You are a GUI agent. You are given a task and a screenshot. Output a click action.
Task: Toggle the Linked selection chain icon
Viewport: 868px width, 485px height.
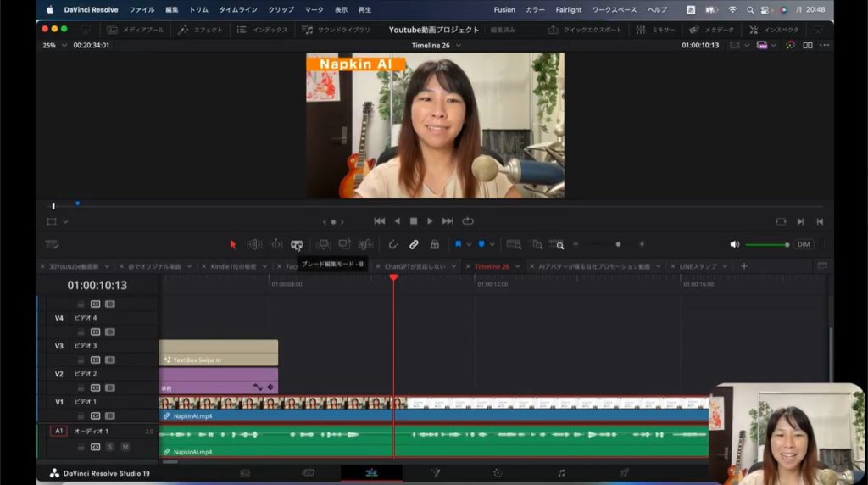pos(414,244)
